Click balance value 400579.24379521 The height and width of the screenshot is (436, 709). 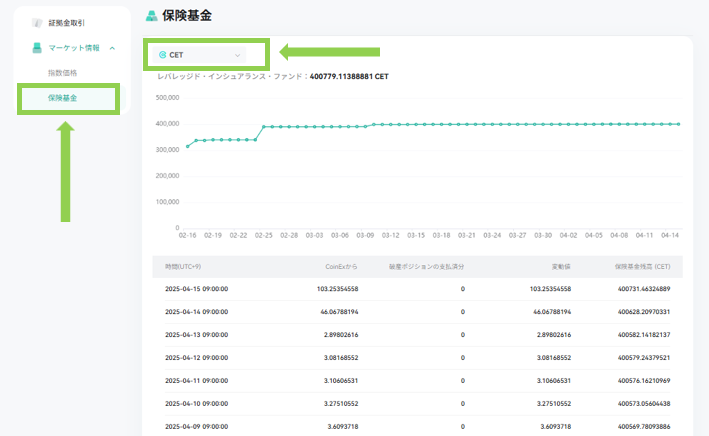(x=644, y=357)
